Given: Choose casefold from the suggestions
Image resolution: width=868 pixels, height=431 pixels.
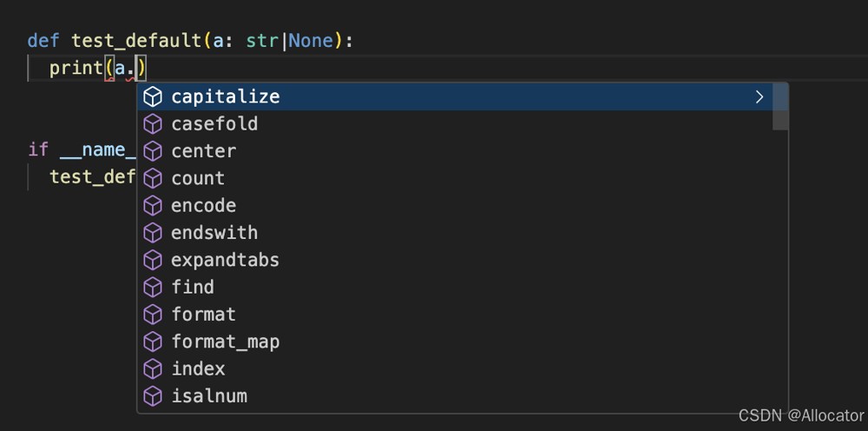Looking at the screenshot, I should (214, 123).
